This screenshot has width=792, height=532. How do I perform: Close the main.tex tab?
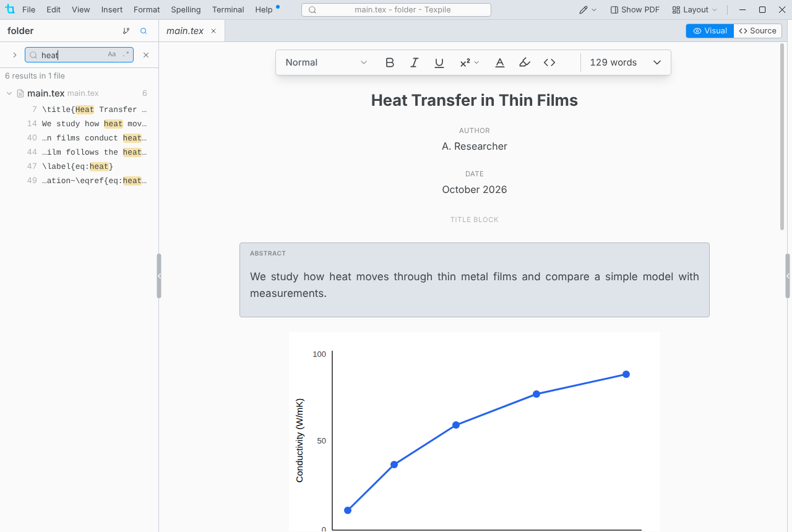click(x=213, y=31)
